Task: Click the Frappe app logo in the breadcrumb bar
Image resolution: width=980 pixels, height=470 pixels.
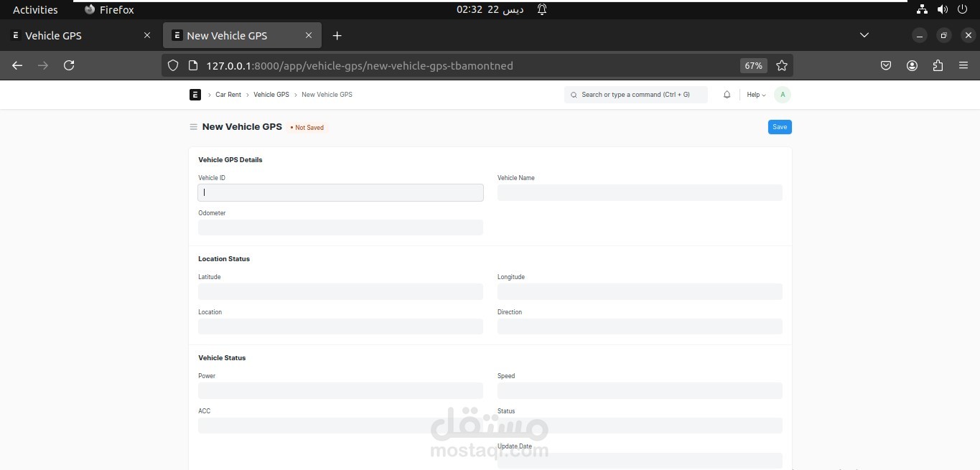Action: pyautogui.click(x=195, y=94)
